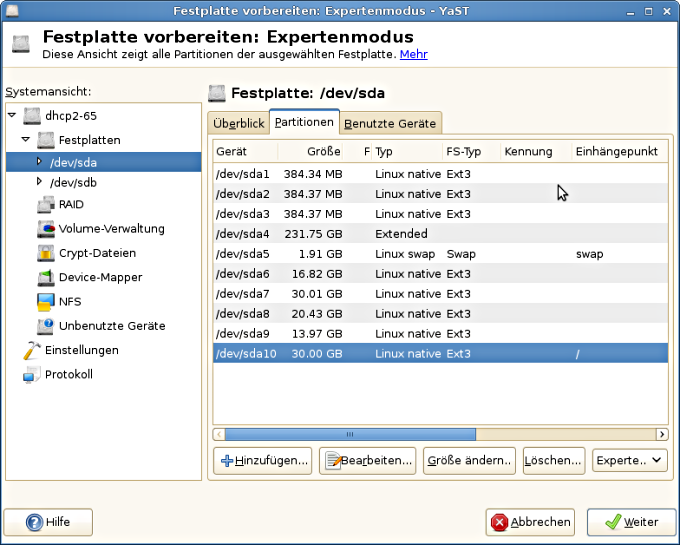This screenshot has width=680, height=545.
Task: Select Device-Mapper in the tree
Action: point(100,277)
